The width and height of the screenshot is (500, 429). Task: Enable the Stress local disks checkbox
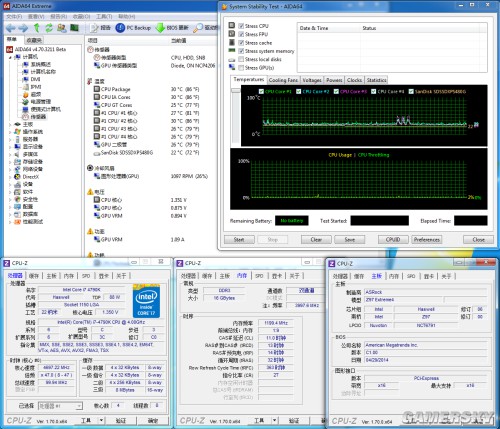coord(241,59)
